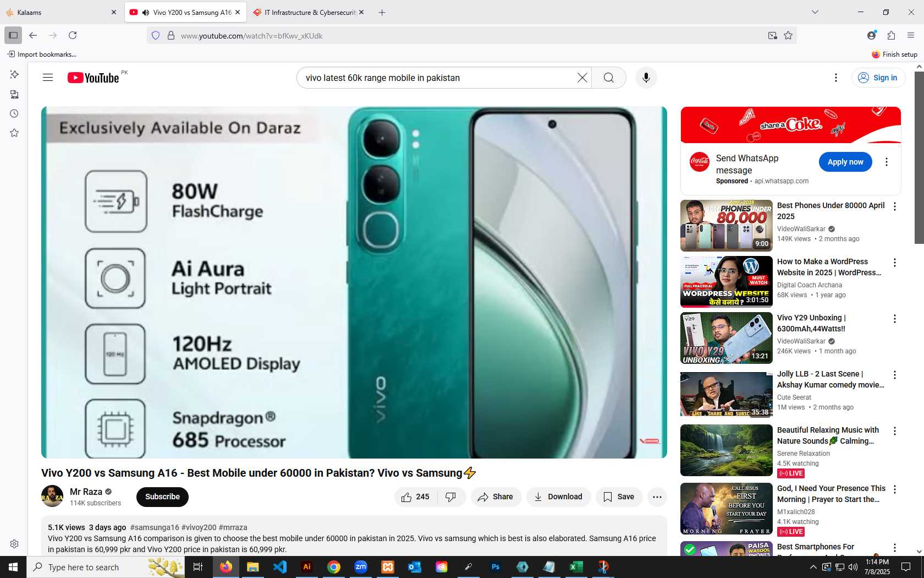Open menu for God, I Need Your Presence video
Screen dimensions: 924x578
[895, 489]
